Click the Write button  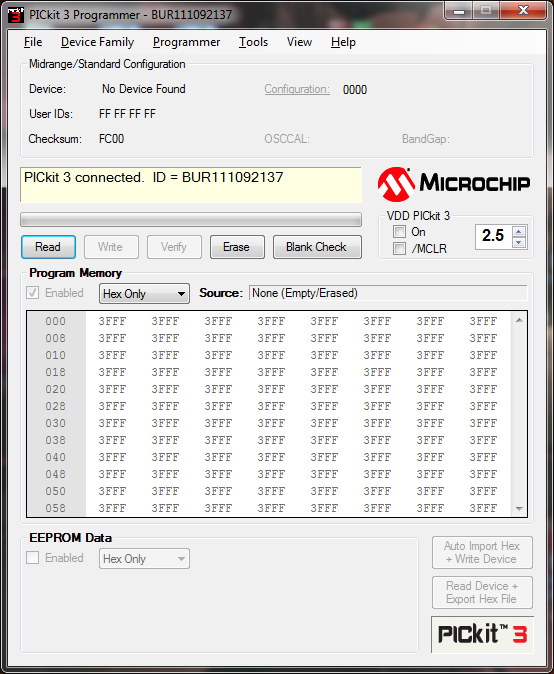(x=111, y=247)
